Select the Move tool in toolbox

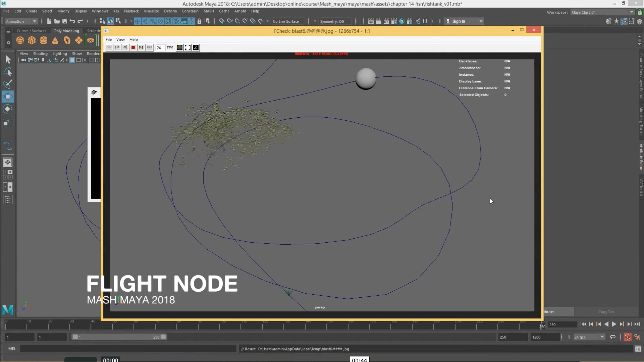pyautogui.click(x=8, y=97)
